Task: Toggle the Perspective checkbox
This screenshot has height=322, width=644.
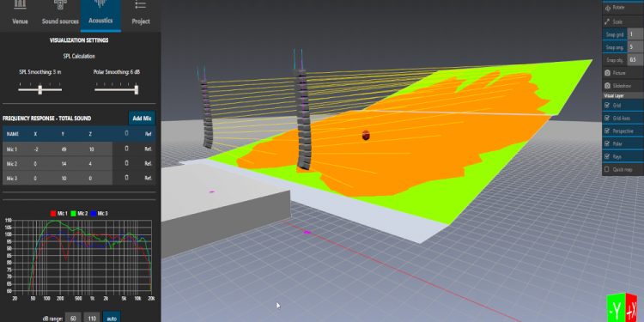Action: (x=607, y=131)
